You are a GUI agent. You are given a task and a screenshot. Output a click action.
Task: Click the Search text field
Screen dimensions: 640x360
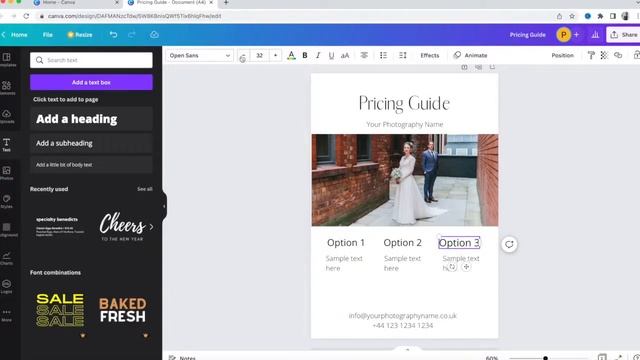point(91,60)
